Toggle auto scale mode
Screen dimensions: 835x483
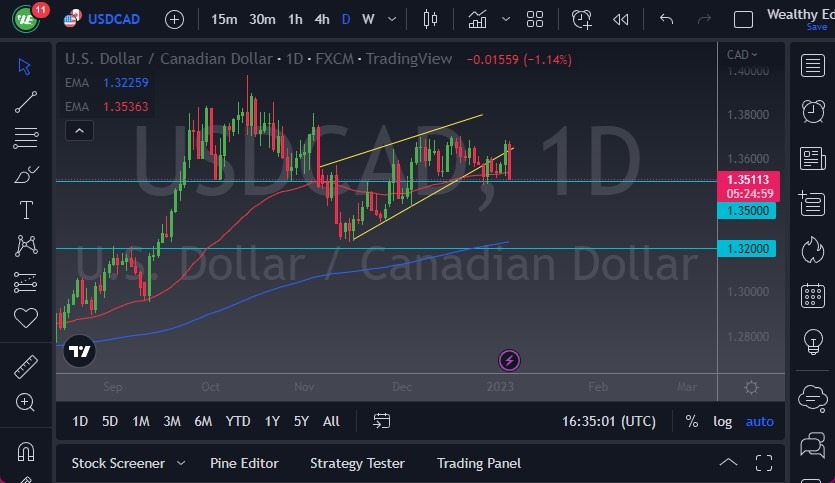[759, 421]
